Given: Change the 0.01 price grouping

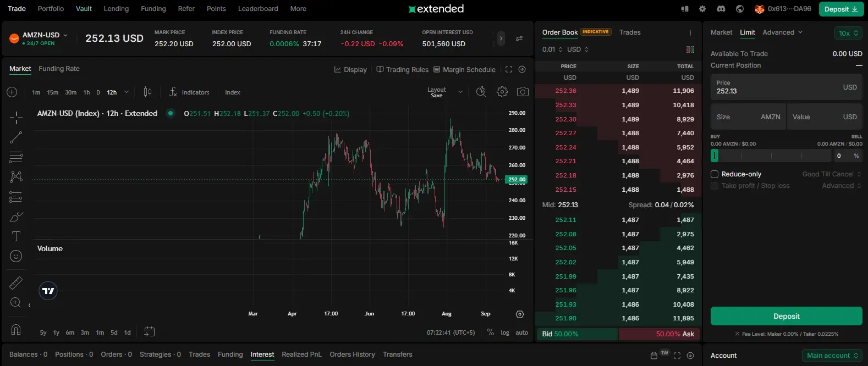Looking at the screenshot, I should coord(552,49).
